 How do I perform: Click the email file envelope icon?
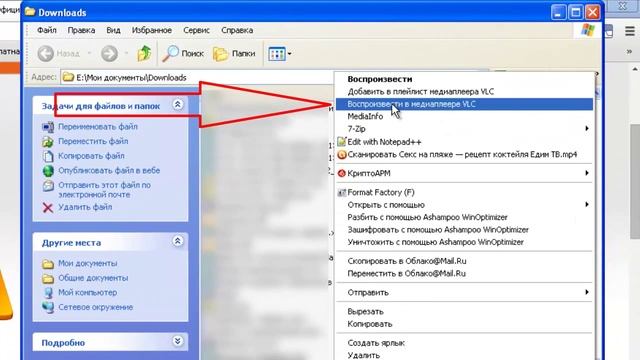tap(48, 186)
